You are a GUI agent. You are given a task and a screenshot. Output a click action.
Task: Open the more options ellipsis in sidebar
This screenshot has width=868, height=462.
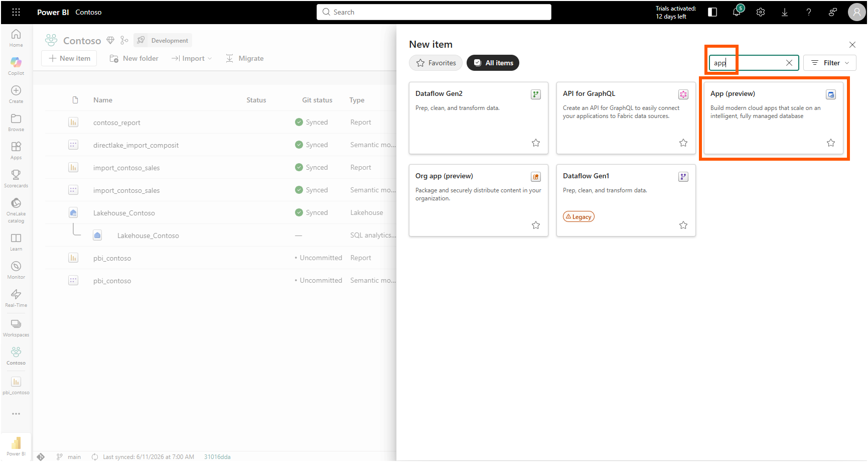click(16, 414)
